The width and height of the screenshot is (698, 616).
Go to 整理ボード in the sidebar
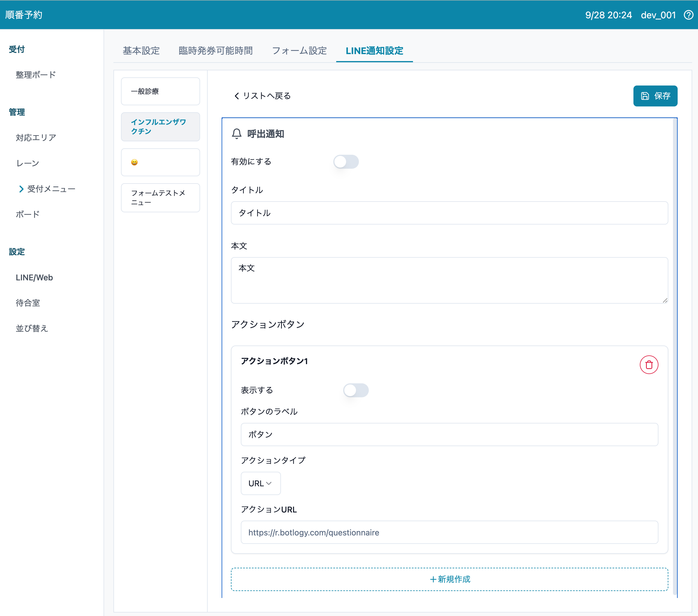pos(35,75)
